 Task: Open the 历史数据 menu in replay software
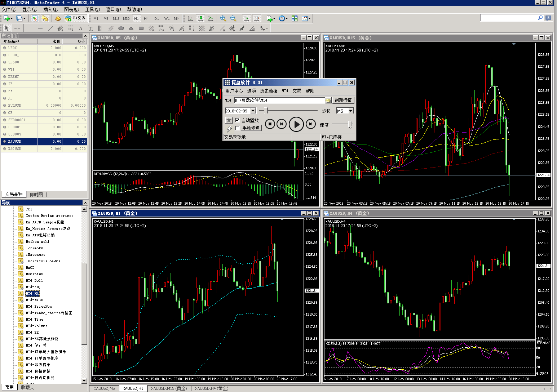pyautogui.click(x=269, y=91)
